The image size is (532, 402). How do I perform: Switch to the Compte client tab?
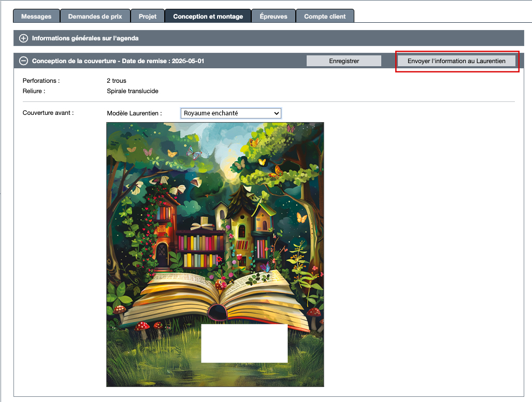(325, 17)
